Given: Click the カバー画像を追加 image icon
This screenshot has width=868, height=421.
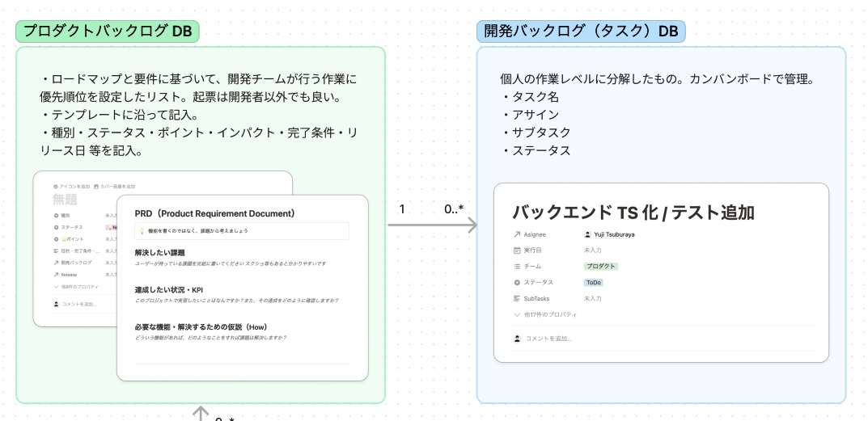Looking at the screenshot, I should coord(96,187).
